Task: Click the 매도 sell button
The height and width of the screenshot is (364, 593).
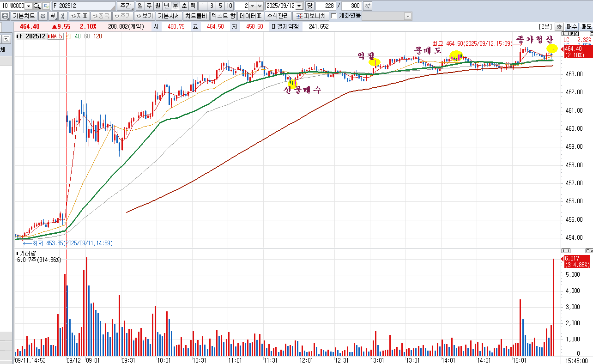Action: click(586, 26)
